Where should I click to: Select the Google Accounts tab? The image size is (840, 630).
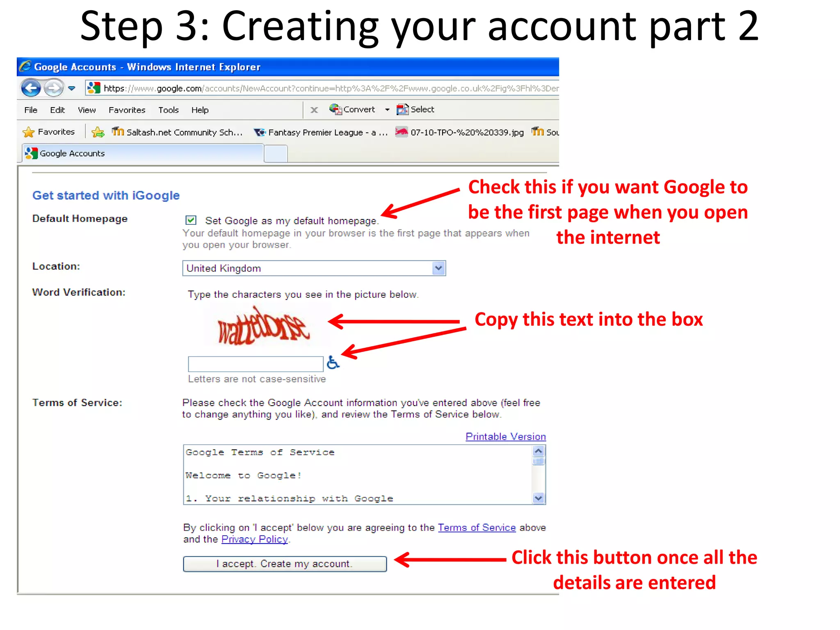(x=143, y=153)
